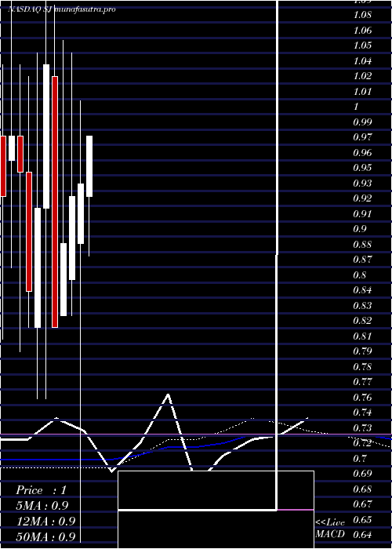The image size is (392, 549).
Task: Click the price axis label 0.67
Action: pos(362,504)
